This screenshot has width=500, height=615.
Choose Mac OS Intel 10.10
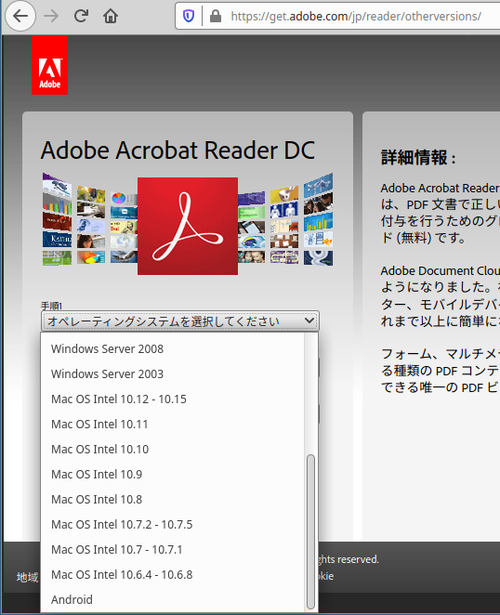pyautogui.click(x=173, y=449)
